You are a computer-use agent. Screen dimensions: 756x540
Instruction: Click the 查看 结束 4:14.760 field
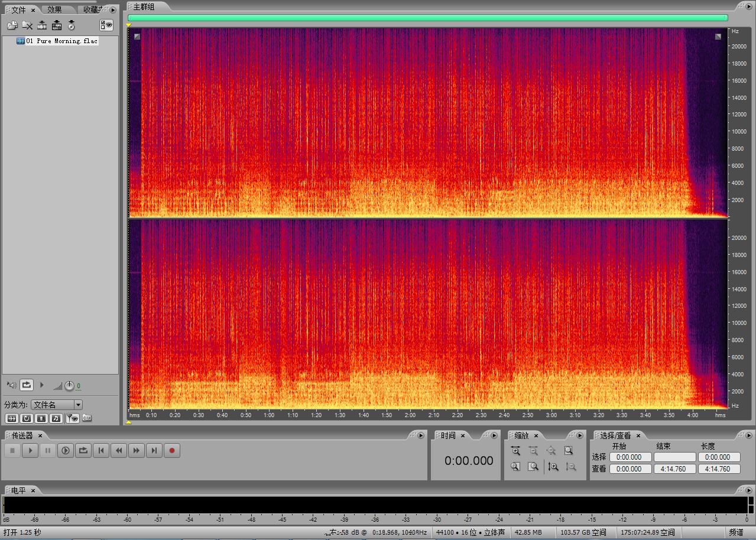tap(675, 469)
